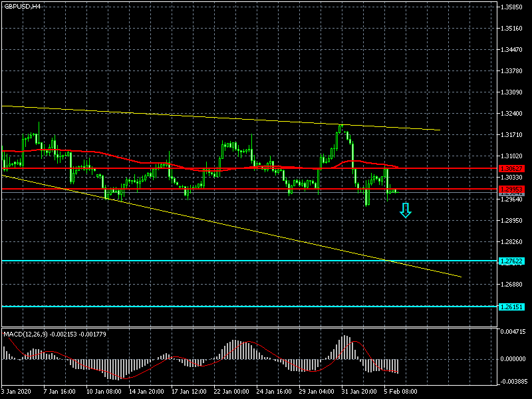Click the 7 Jan 16:00 time label
Image resolution: width=532 pixels, height=399 pixels.
coord(59,392)
